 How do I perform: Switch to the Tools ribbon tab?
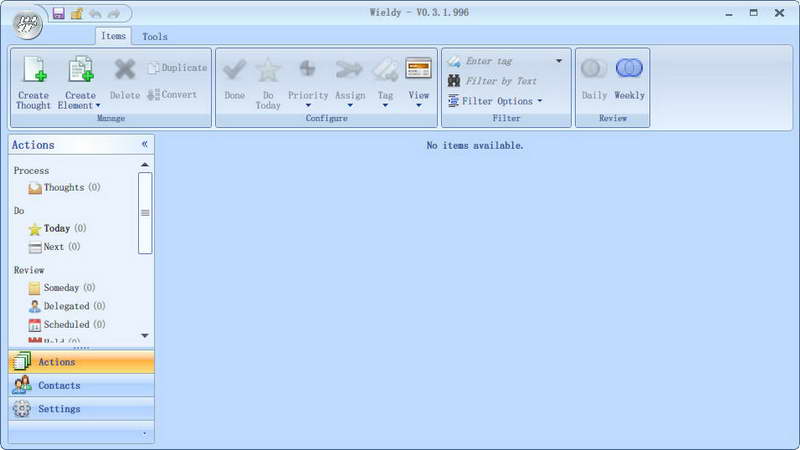pyautogui.click(x=155, y=36)
